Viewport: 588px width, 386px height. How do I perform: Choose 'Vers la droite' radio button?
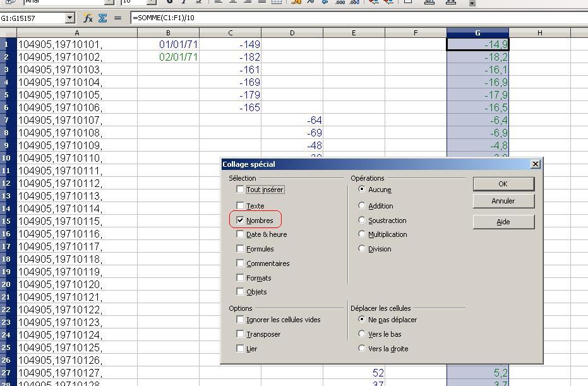(x=361, y=348)
